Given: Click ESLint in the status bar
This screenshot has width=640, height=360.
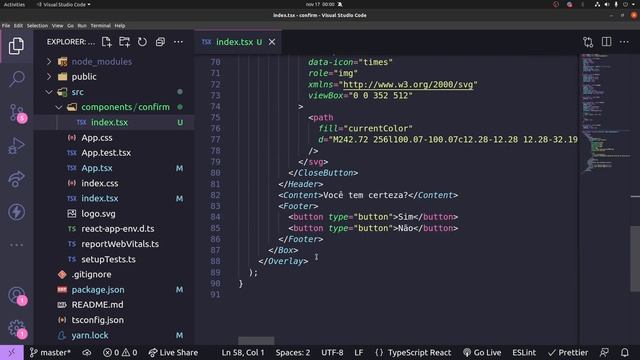Looking at the screenshot, I should point(524,352).
